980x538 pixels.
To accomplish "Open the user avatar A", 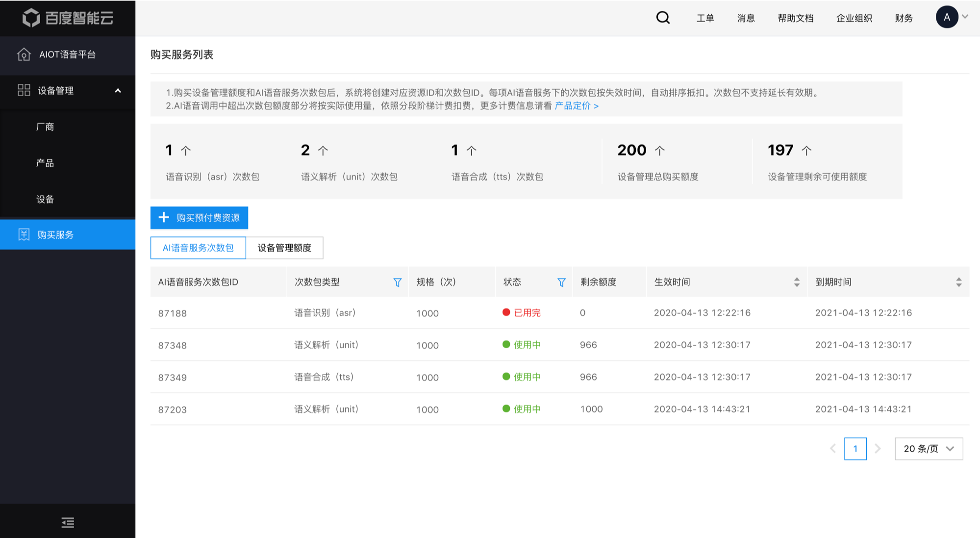I will (947, 17).
